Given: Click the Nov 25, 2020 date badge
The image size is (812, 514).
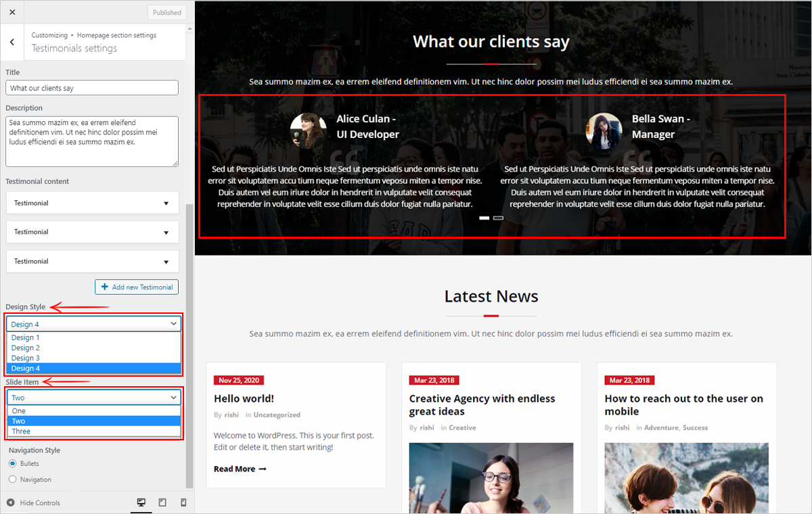Looking at the screenshot, I should (x=239, y=380).
